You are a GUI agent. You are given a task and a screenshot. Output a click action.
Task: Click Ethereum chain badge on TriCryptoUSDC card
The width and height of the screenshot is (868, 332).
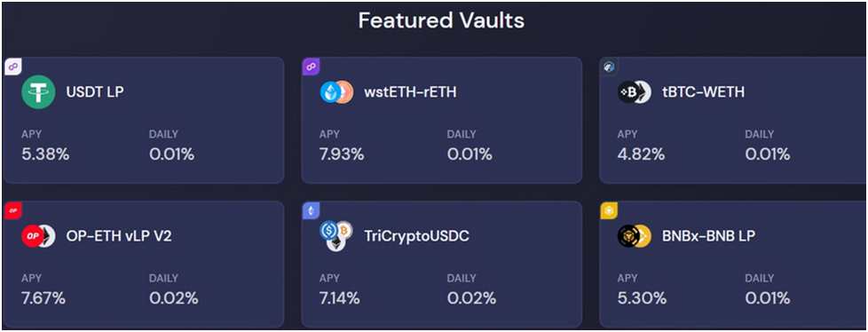click(x=311, y=210)
